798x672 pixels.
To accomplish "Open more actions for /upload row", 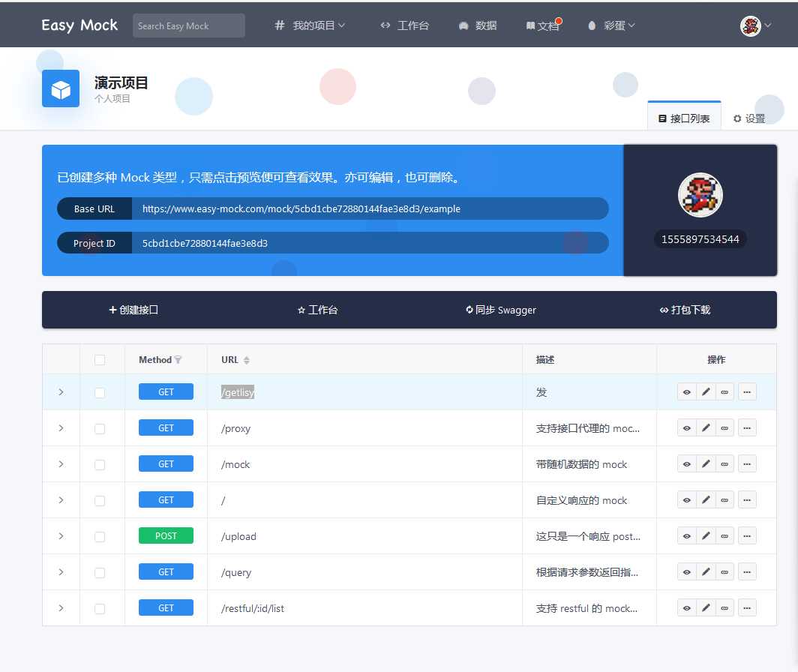I will [x=747, y=536].
